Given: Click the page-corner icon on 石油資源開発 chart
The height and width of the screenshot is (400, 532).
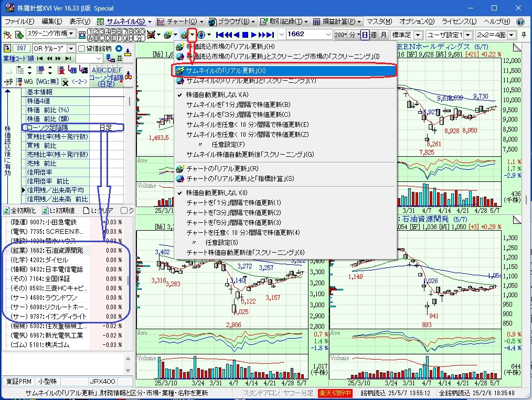Looking at the screenshot, I should pyautogui.click(x=517, y=220).
